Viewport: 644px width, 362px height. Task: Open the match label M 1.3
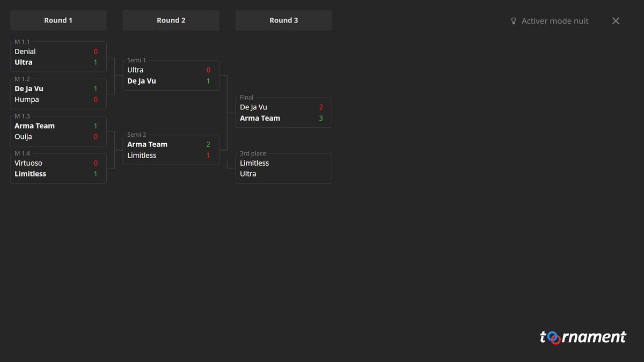click(x=22, y=116)
